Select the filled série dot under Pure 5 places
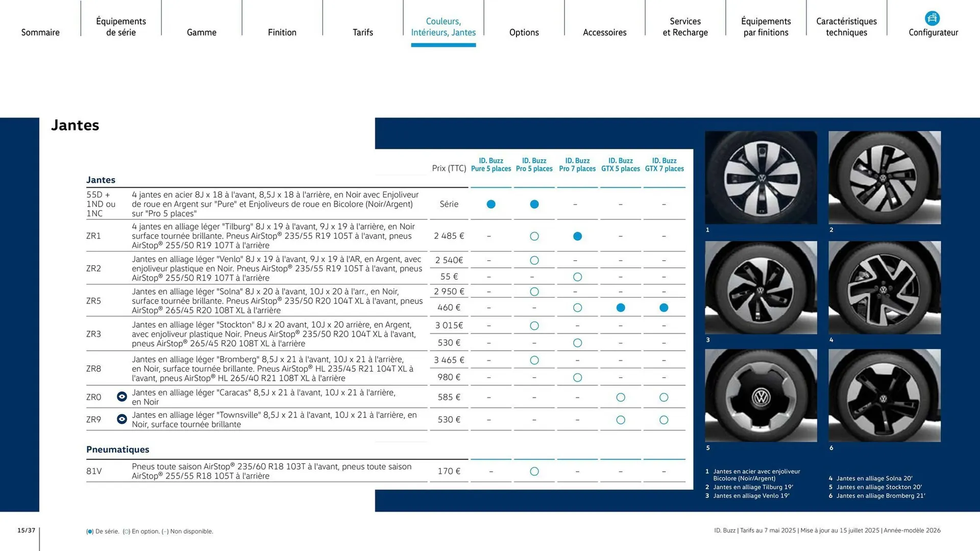 (491, 204)
